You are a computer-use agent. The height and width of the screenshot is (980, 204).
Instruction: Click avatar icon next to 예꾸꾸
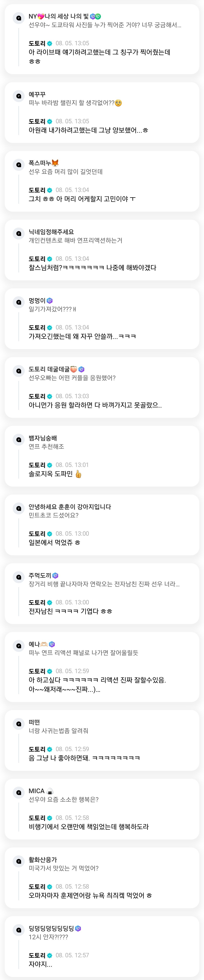pyautogui.click(x=19, y=96)
